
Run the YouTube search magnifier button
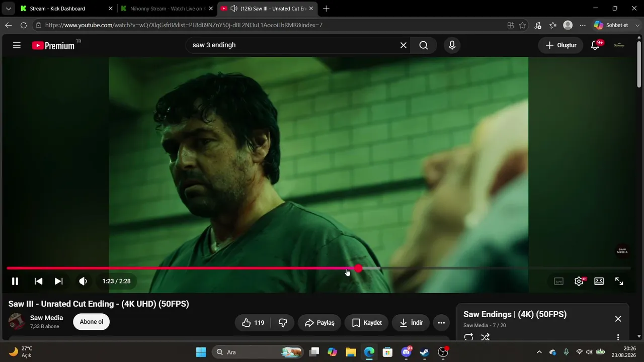(424, 45)
